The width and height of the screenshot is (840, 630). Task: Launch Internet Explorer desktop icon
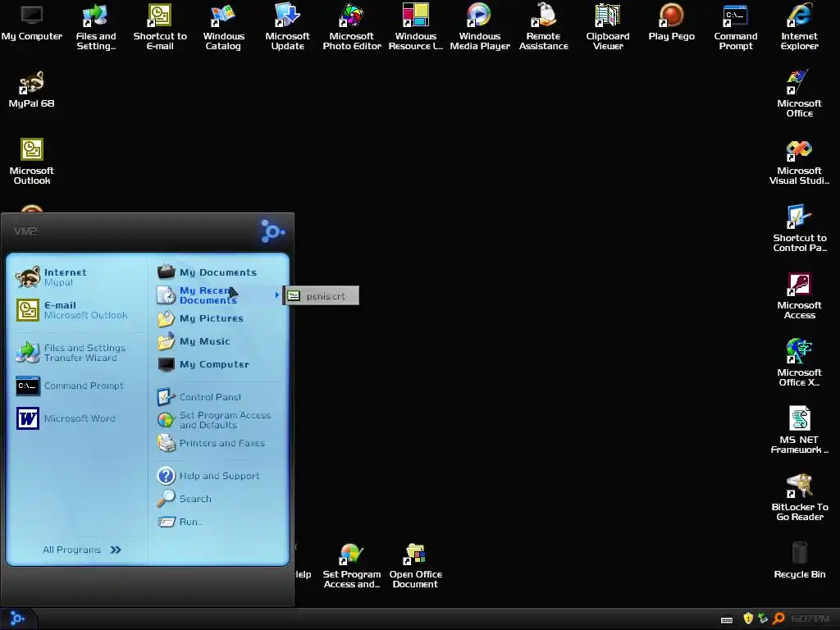pos(799,27)
